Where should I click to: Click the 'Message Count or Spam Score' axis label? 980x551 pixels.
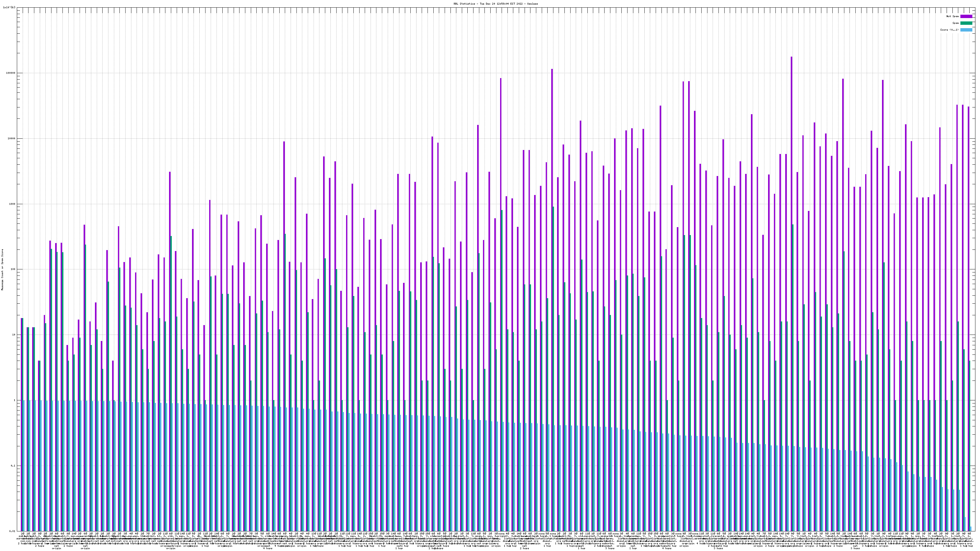coord(2,270)
